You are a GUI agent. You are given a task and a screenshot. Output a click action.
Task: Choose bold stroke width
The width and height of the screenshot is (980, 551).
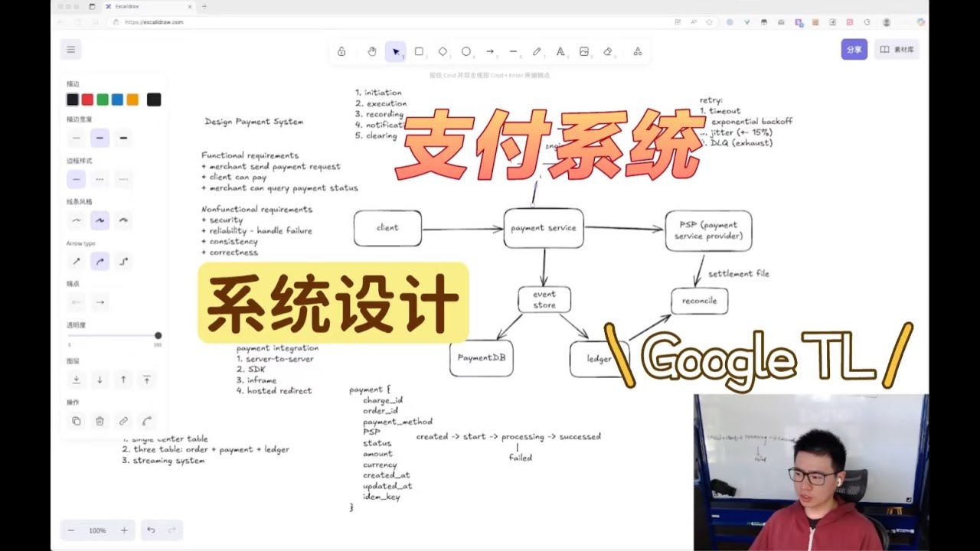pos(100,139)
